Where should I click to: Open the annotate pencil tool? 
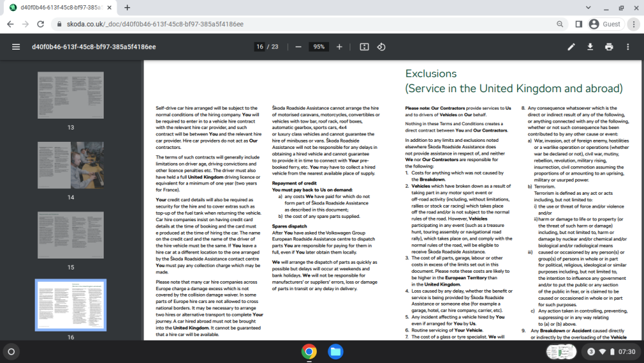(x=571, y=47)
